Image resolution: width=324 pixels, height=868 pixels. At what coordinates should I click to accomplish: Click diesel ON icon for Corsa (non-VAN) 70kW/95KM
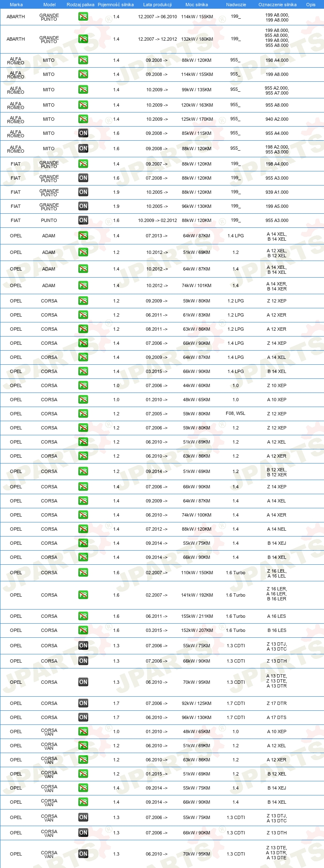(83, 682)
